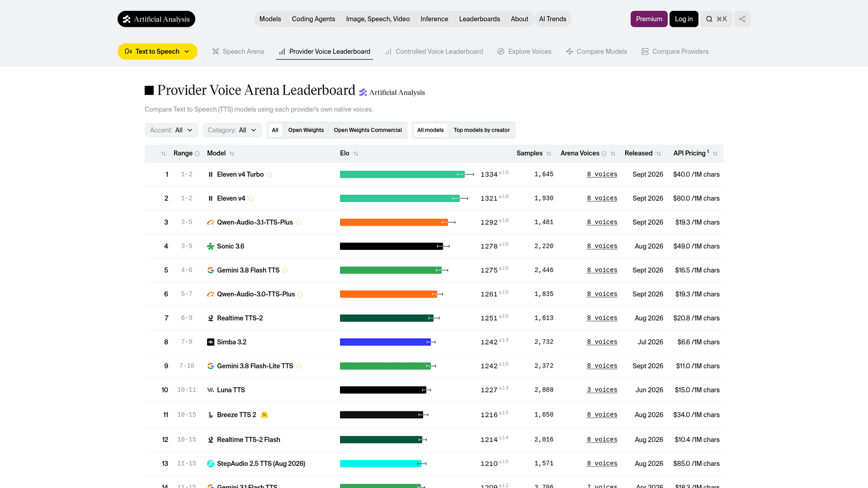868x488 pixels.
Task: Open the Category dropdown
Action: (233, 130)
